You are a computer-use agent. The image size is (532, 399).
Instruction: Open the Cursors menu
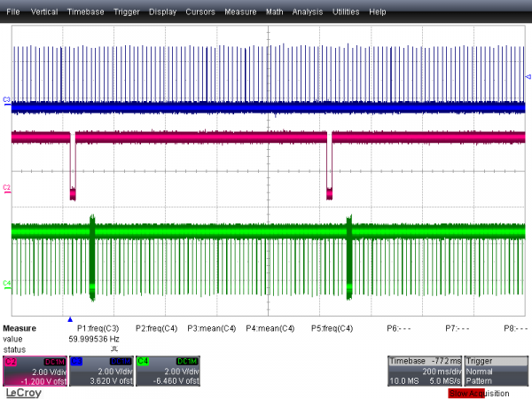[x=201, y=12]
